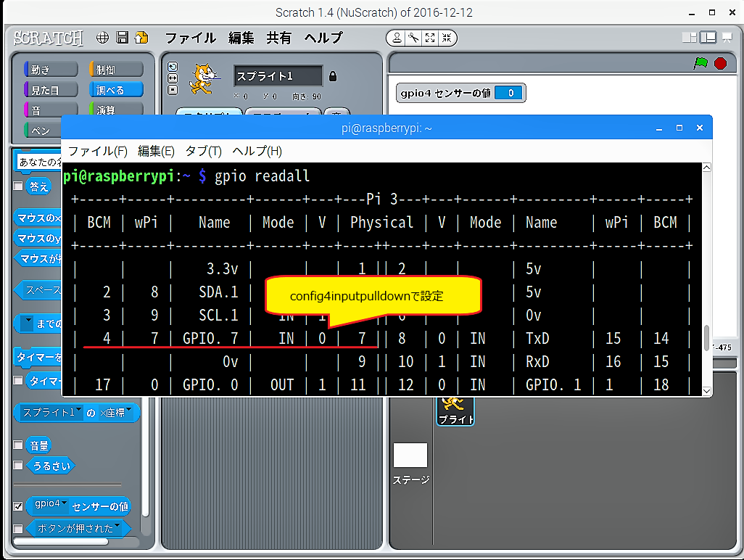Open terminal タブ(T) menu
The width and height of the screenshot is (744, 560).
203,151
